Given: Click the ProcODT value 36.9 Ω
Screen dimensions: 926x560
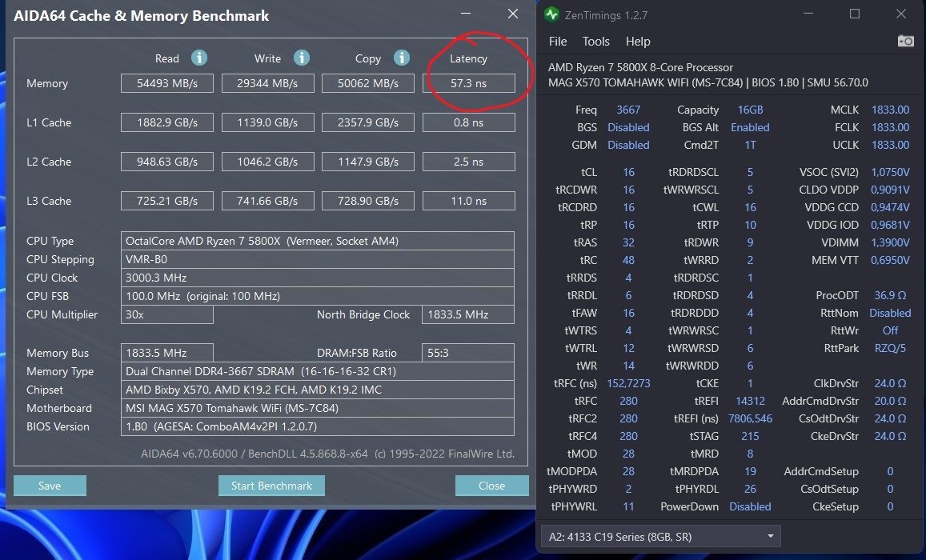Looking at the screenshot, I should click(x=890, y=295).
